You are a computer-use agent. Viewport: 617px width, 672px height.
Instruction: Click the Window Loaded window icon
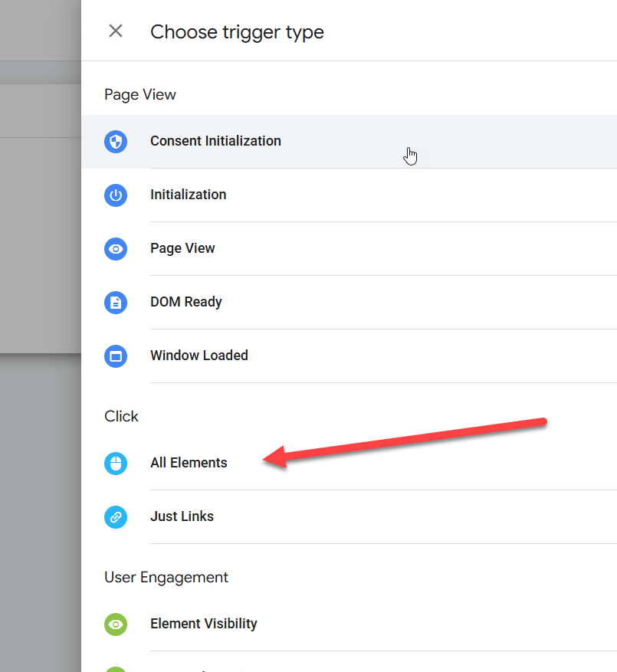point(116,356)
